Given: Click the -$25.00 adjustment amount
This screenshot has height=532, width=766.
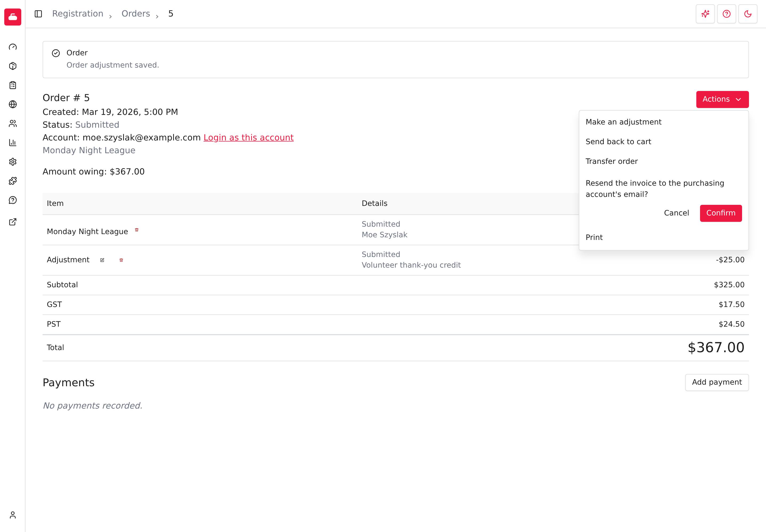Looking at the screenshot, I should point(730,260).
